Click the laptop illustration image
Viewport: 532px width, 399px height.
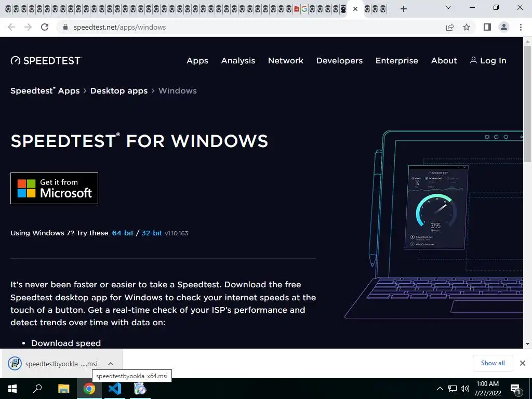434,224
